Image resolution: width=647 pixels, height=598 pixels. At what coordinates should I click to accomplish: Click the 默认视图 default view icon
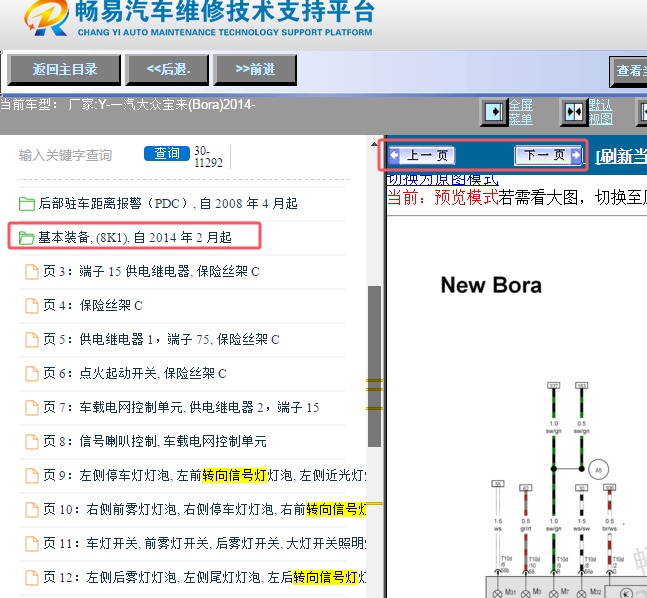tap(574, 112)
